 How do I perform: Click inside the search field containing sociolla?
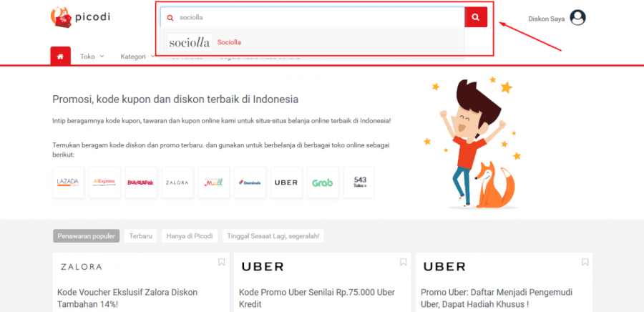pyautogui.click(x=313, y=17)
